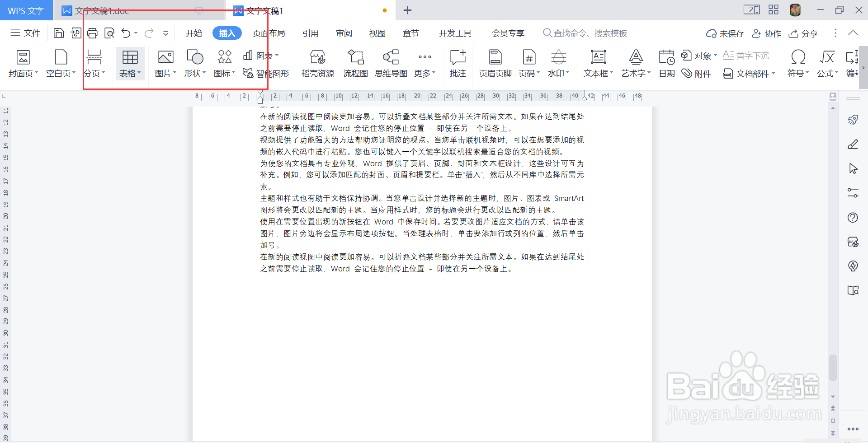The width and height of the screenshot is (868, 443).
Task: Open the 对象 object dropdown
Action: click(715, 55)
